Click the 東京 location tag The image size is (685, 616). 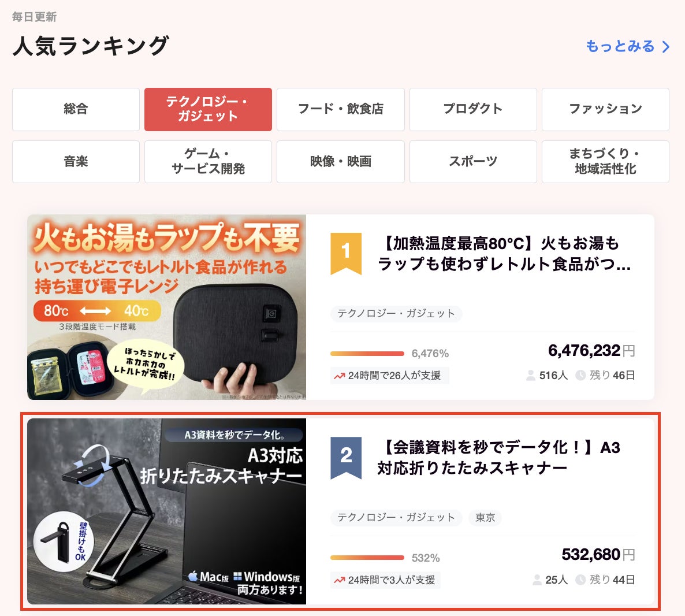[485, 518]
